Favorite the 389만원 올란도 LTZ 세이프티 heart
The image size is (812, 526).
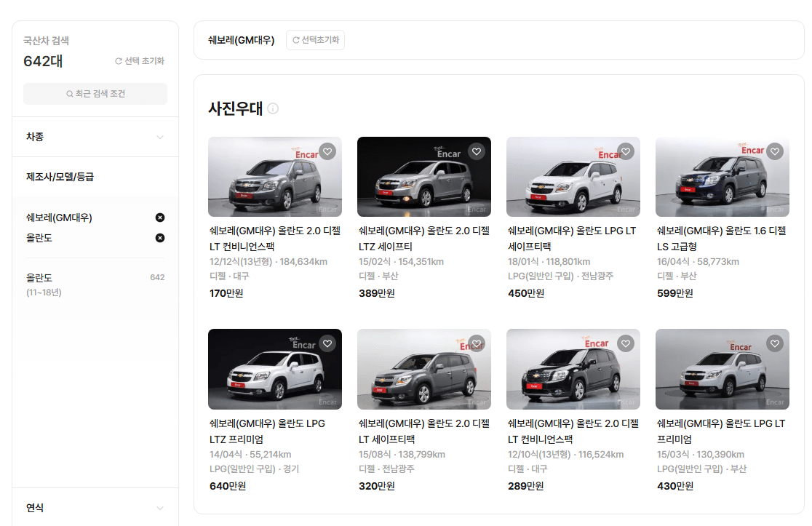click(x=477, y=151)
